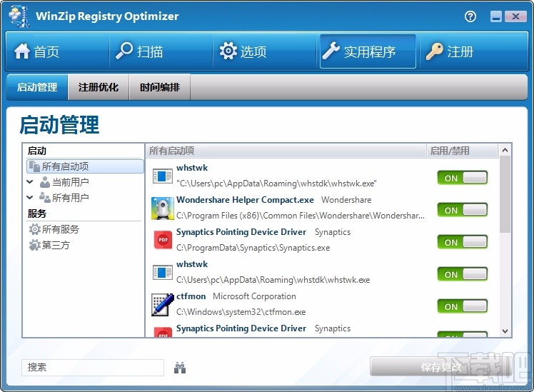Open help via the question mark icon
The image size is (534, 392).
(470, 16)
